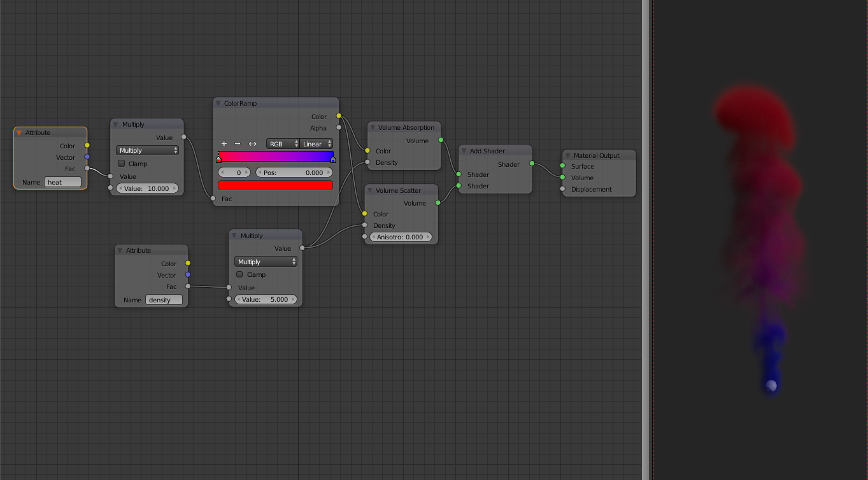The height and width of the screenshot is (480, 868).
Task: Select the Volume Scatter node title
Action: coord(398,190)
